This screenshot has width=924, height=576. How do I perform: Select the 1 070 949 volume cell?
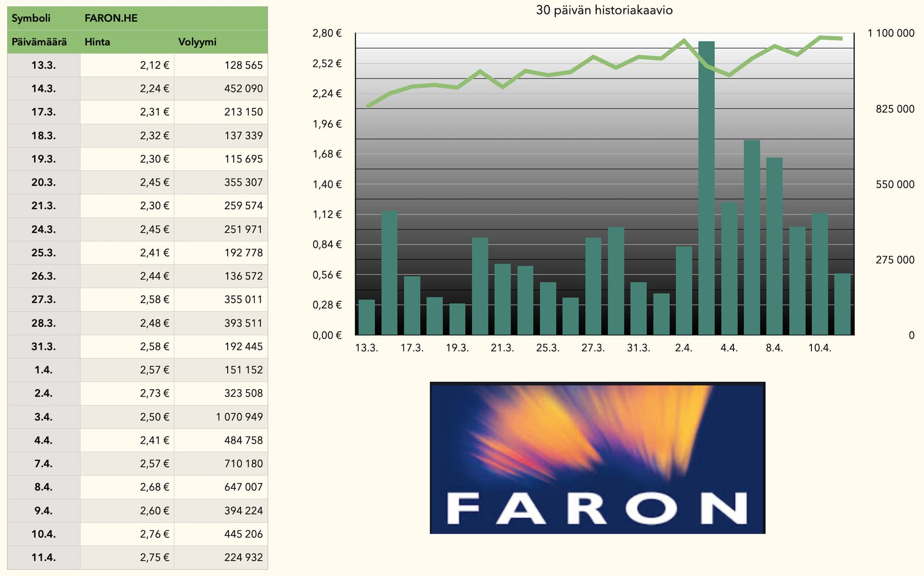(x=239, y=417)
